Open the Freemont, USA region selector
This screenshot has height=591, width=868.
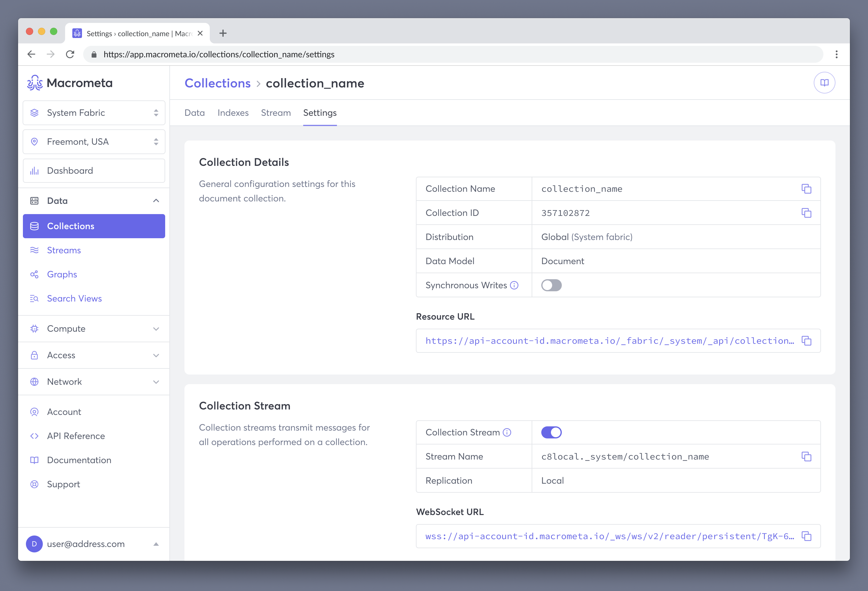[94, 142]
